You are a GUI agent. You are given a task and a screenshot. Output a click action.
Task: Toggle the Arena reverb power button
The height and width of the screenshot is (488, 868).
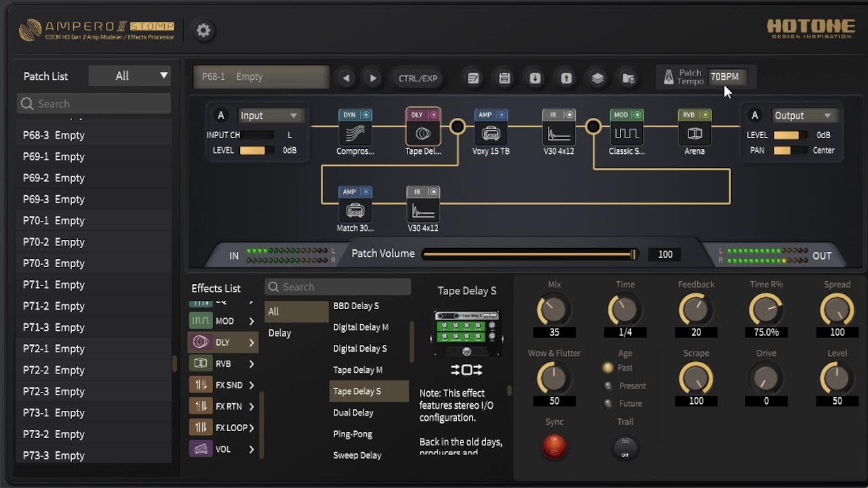705,115
